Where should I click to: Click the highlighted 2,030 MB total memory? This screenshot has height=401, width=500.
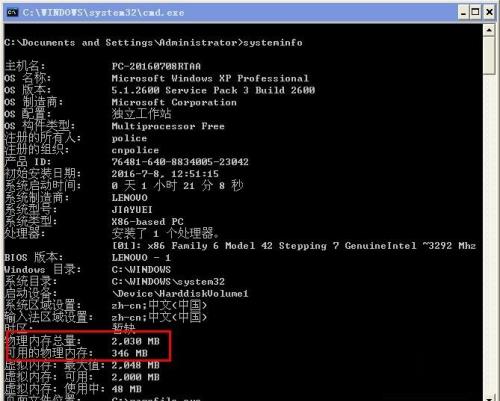136,341
